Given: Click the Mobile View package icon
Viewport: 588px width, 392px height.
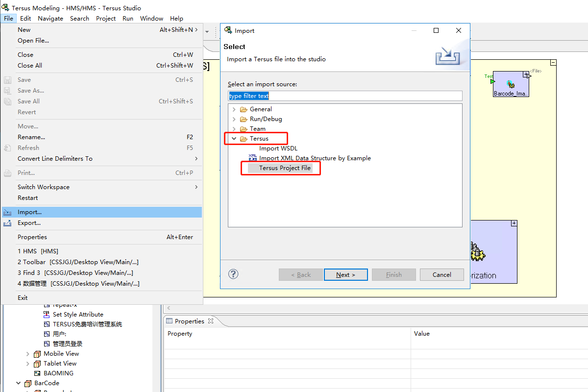Looking at the screenshot, I should [x=37, y=354].
